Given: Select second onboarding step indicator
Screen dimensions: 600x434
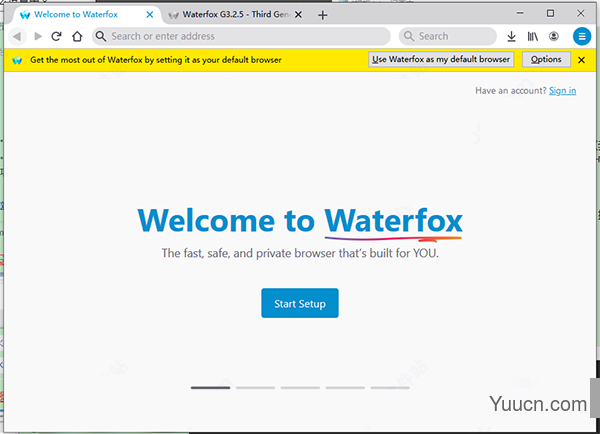Looking at the screenshot, I should (x=255, y=388).
